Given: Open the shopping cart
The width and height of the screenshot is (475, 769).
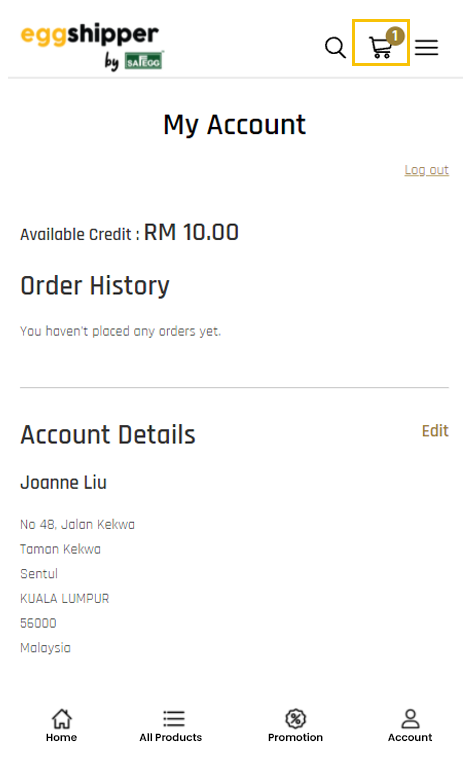Looking at the screenshot, I should point(381,43).
